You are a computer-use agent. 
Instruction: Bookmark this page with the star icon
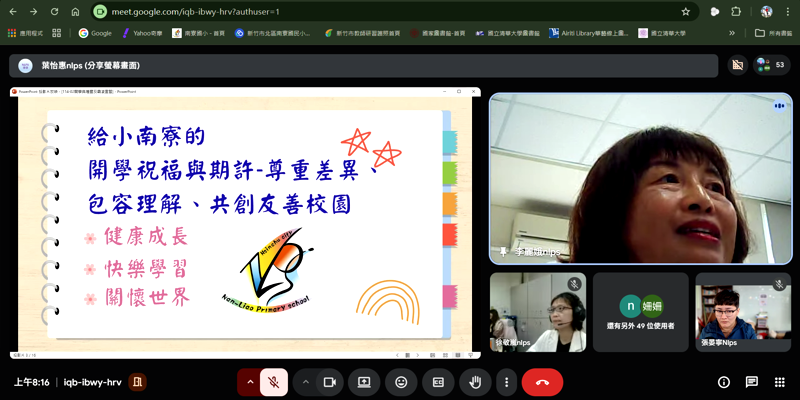(x=685, y=11)
